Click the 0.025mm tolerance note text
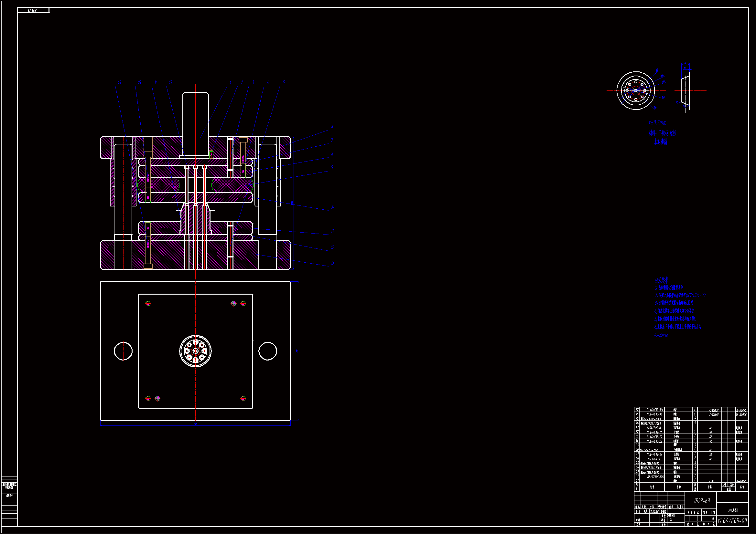Screen dimensions: 756x534 (661, 335)
